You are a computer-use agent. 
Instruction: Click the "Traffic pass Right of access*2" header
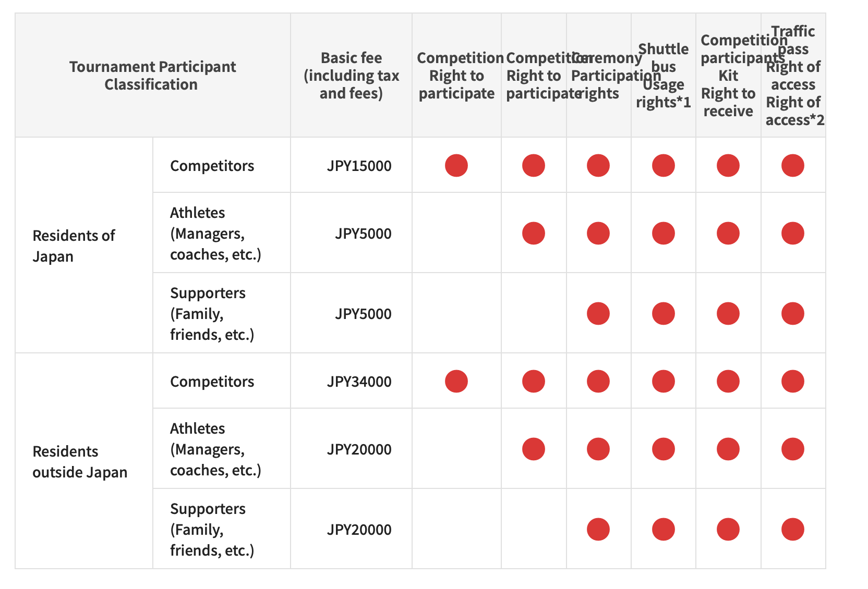(x=793, y=76)
